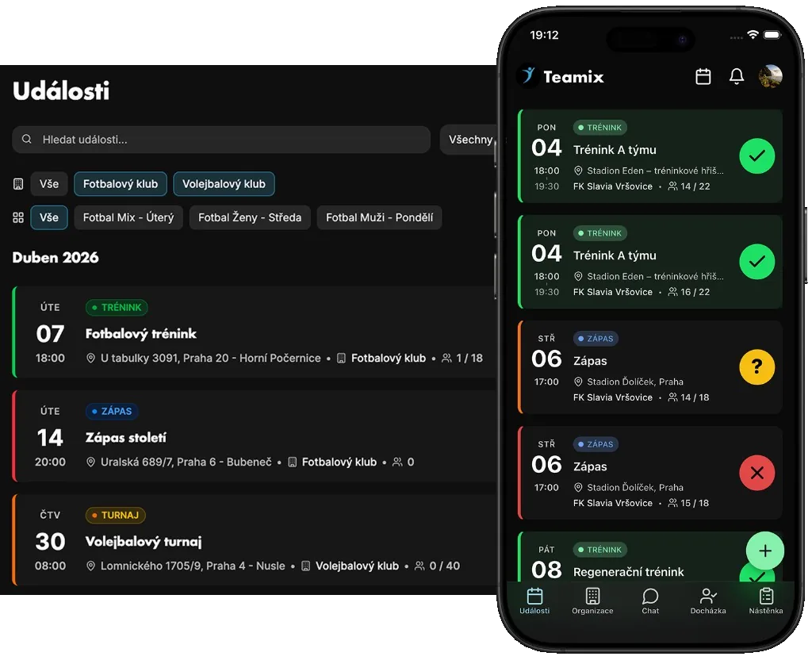The height and width of the screenshot is (660, 812).
Task: Filter by Fotbal Ženy - Středa group
Action: [250, 217]
